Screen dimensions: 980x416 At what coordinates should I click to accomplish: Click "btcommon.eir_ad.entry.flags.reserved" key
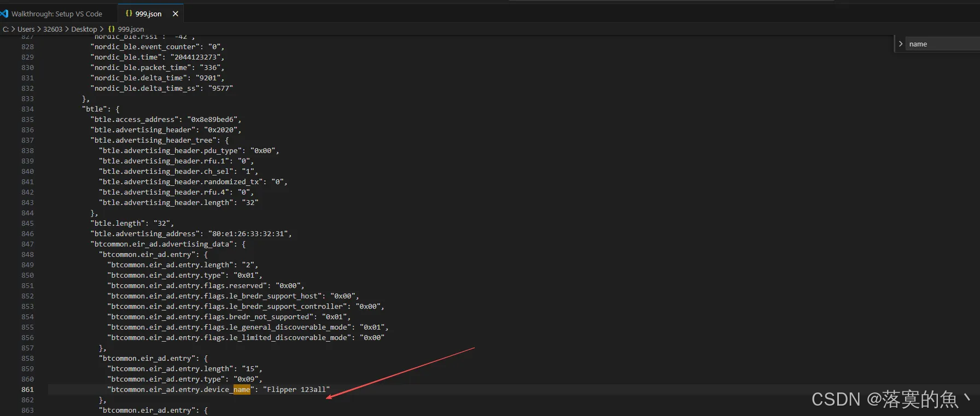pos(188,285)
